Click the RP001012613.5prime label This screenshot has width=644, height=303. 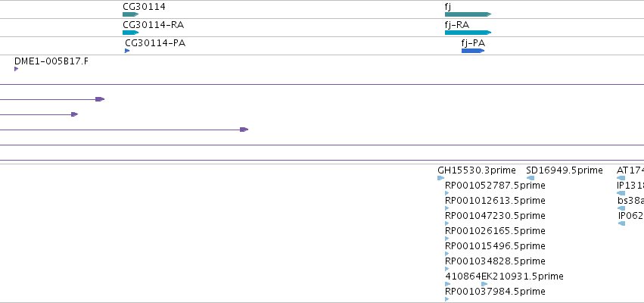[496, 201]
